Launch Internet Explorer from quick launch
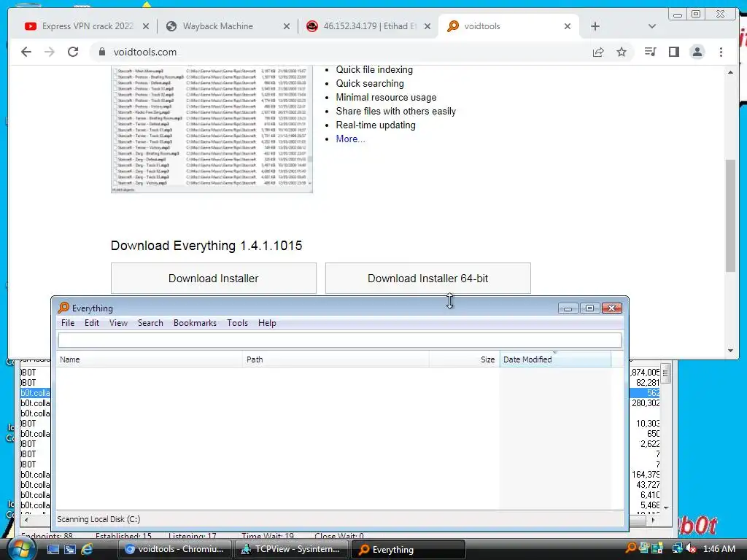The image size is (747, 560). point(87,550)
